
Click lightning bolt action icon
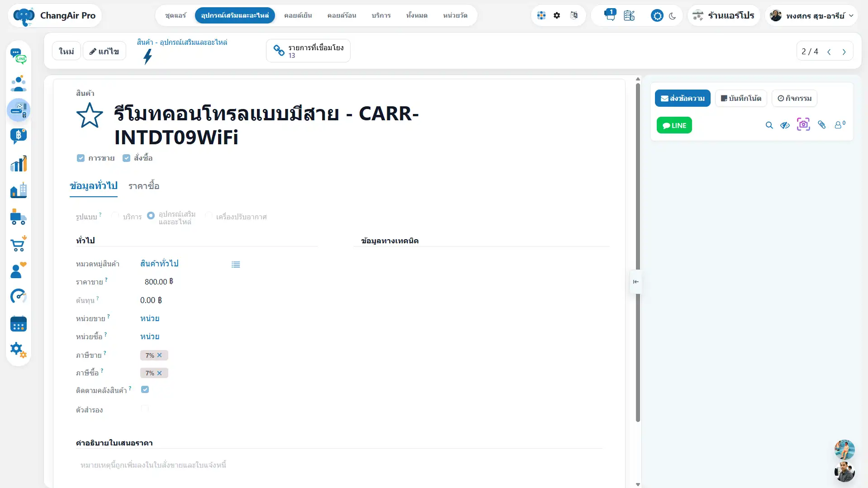point(147,57)
